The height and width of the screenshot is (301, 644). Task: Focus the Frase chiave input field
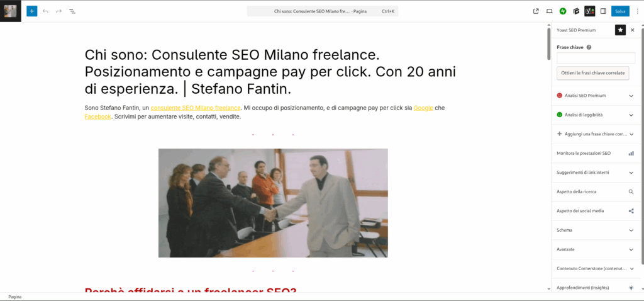pyautogui.click(x=596, y=58)
